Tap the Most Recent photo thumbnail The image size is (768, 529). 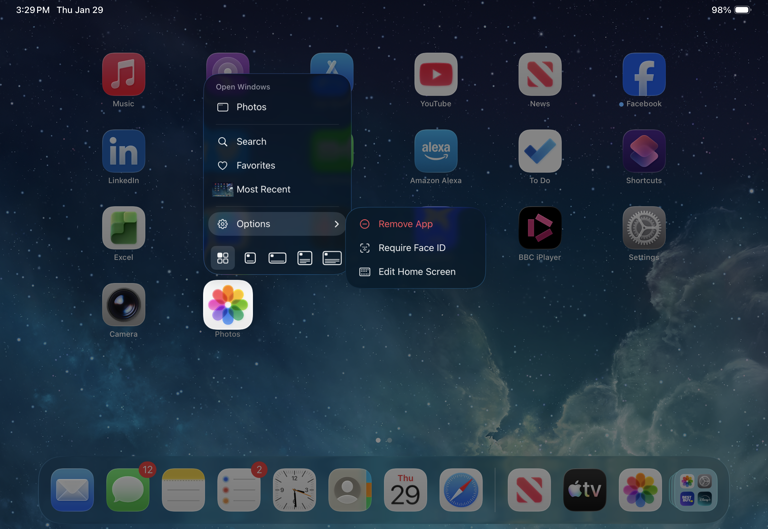(223, 190)
